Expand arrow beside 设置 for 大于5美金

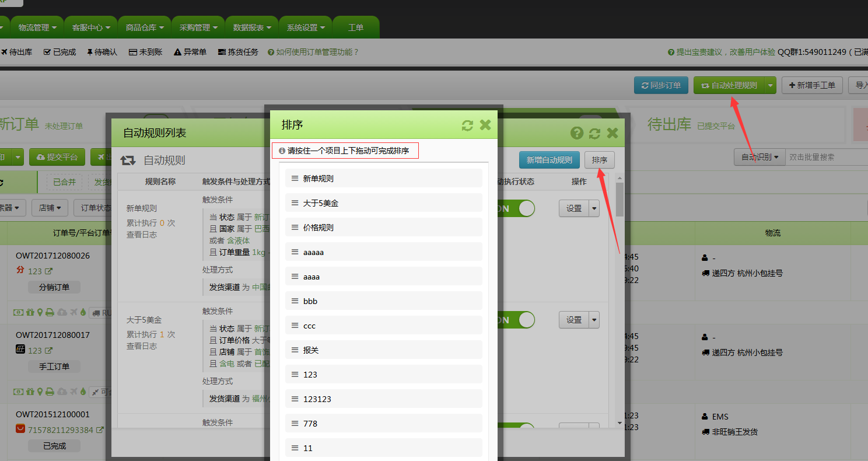tap(594, 320)
